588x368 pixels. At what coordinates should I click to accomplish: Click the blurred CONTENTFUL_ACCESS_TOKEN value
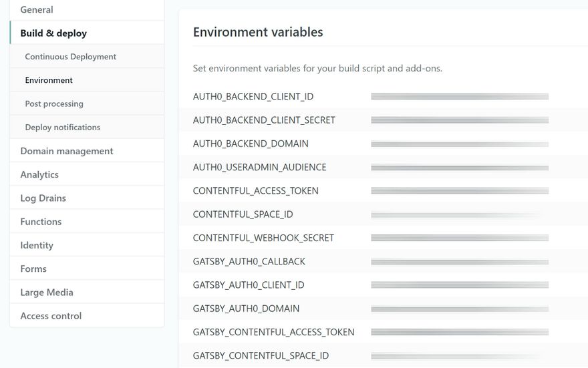(x=459, y=191)
